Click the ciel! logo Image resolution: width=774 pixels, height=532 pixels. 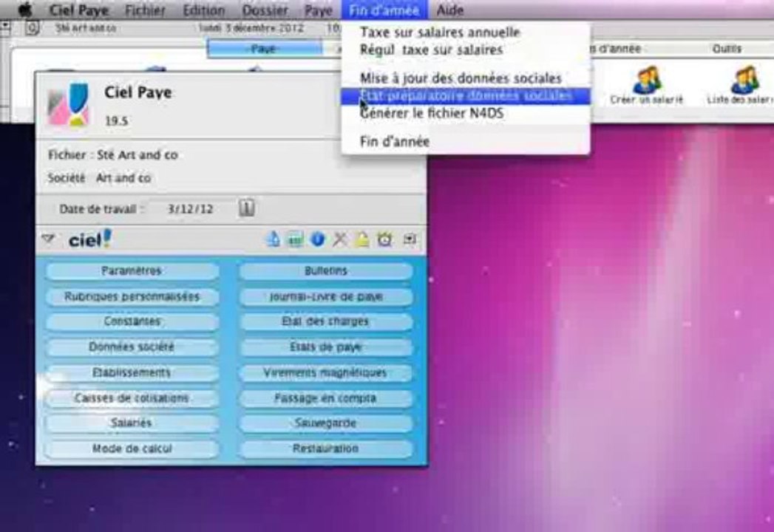coord(90,239)
